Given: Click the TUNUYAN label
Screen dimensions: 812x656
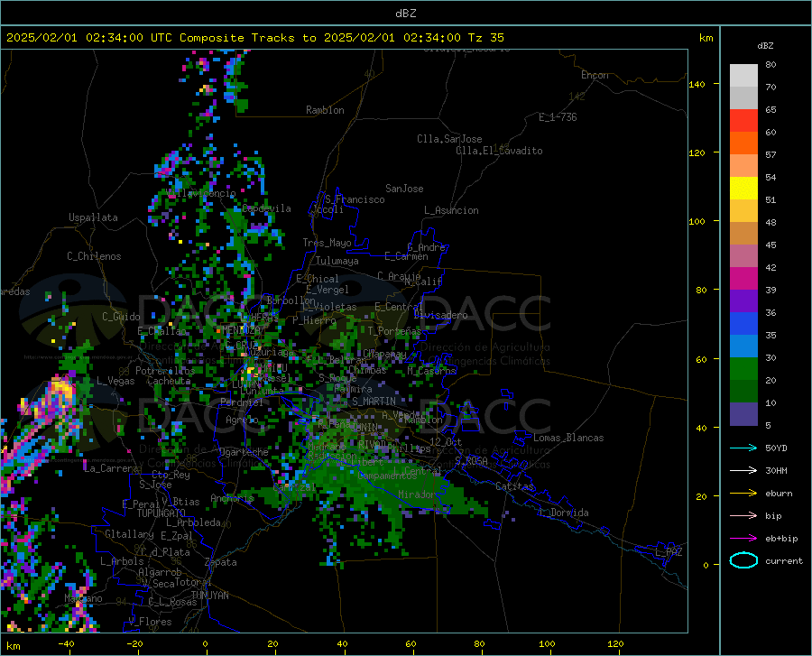Looking at the screenshot, I should coord(209,596).
